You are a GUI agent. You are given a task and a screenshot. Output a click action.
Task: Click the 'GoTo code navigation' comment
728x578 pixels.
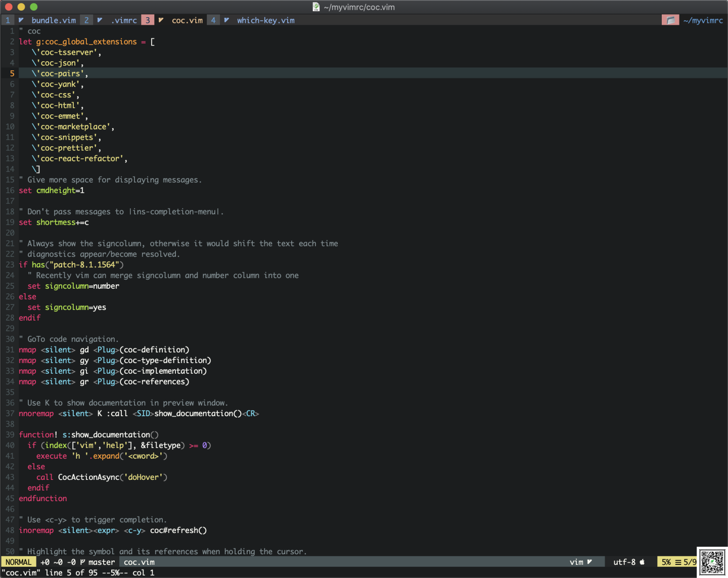coord(69,339)
